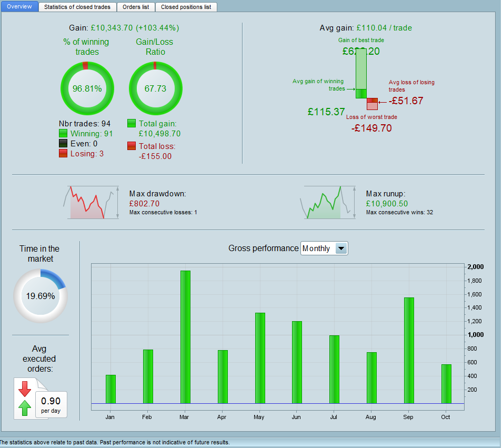Click the black Even legend square
Viewport: 503px width, 448px height.
[63, 143]
